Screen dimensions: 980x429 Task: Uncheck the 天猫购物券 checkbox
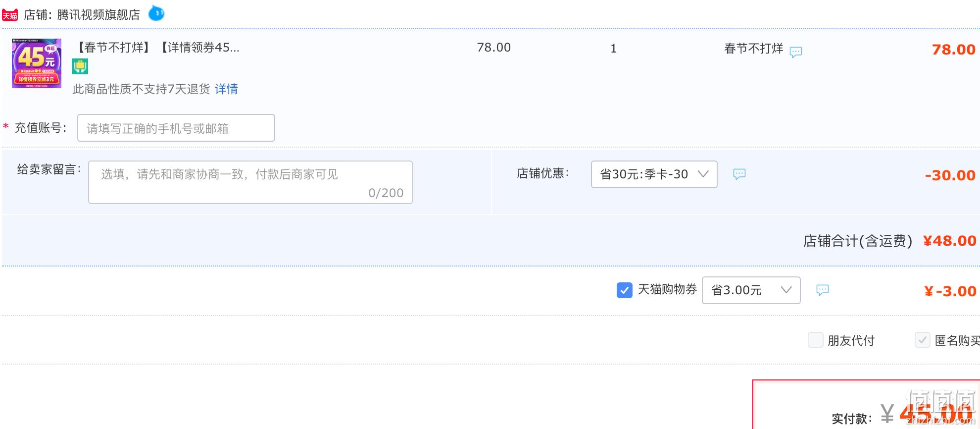point(625,290)
